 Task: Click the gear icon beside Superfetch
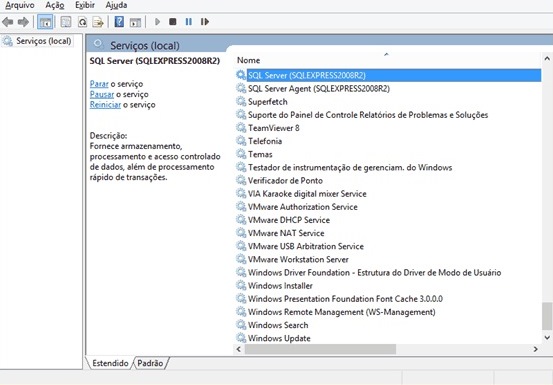[x=241, y=102]
